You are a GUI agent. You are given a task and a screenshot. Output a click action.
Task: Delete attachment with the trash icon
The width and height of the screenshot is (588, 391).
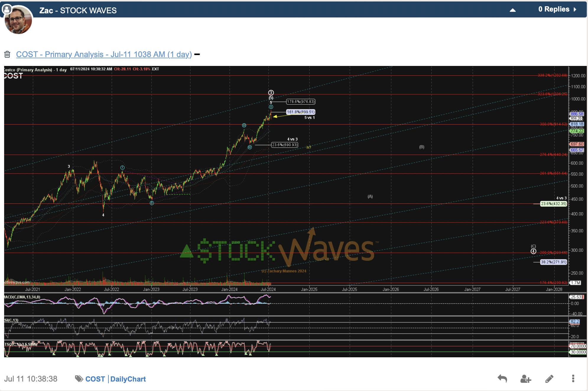tap(7, 54)
